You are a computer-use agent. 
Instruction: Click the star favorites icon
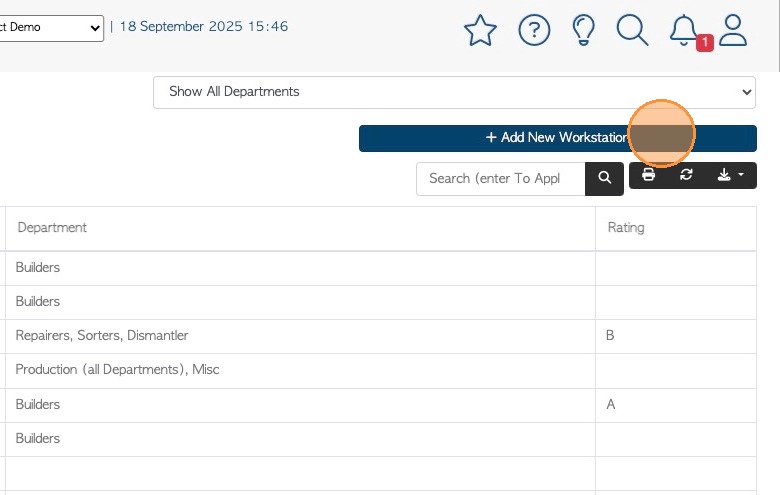(480, 31)
